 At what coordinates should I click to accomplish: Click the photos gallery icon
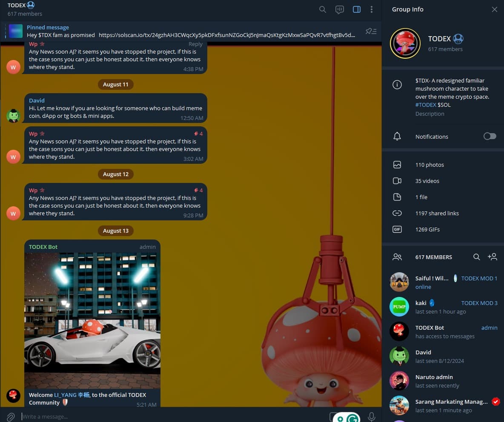[x=397, y=165]
